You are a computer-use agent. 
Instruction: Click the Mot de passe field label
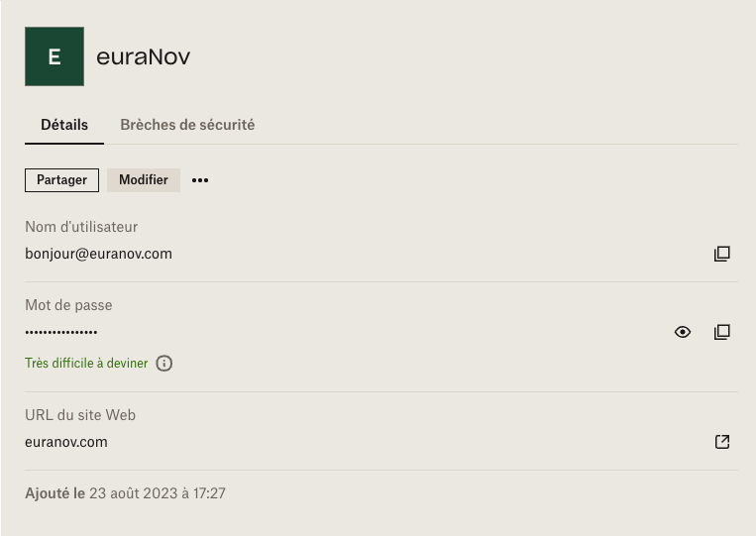point(68,305)
